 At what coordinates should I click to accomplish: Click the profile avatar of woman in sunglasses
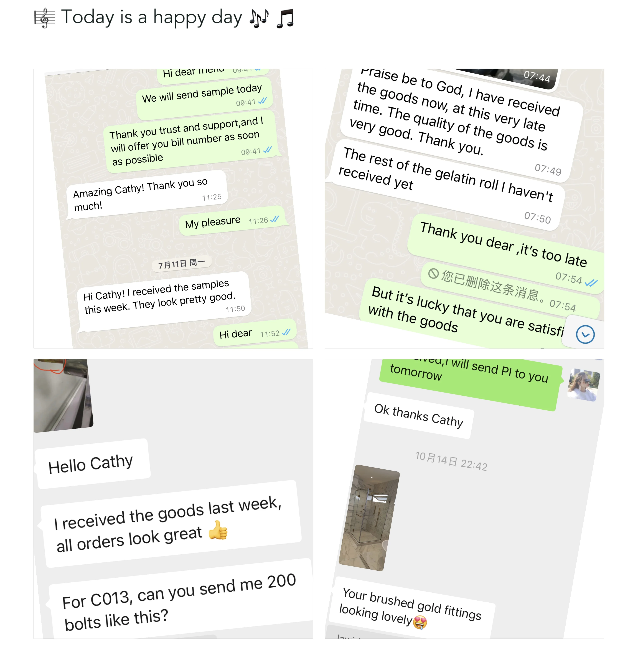coord(583,385)
